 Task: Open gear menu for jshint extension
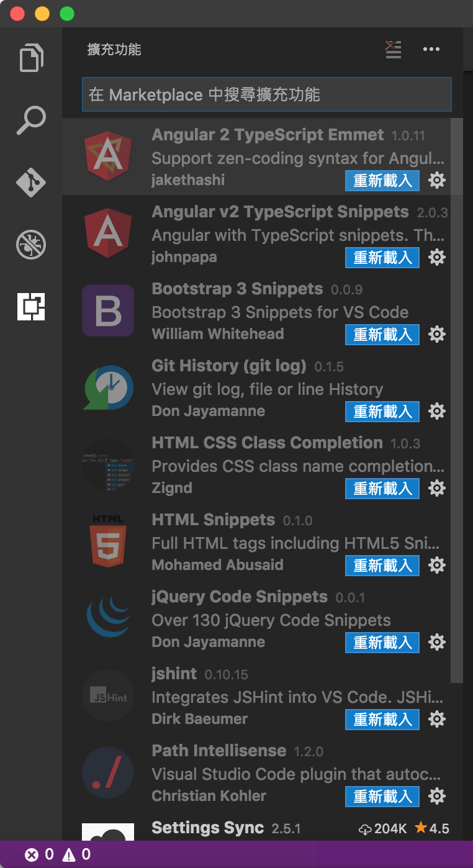(437, 720)
